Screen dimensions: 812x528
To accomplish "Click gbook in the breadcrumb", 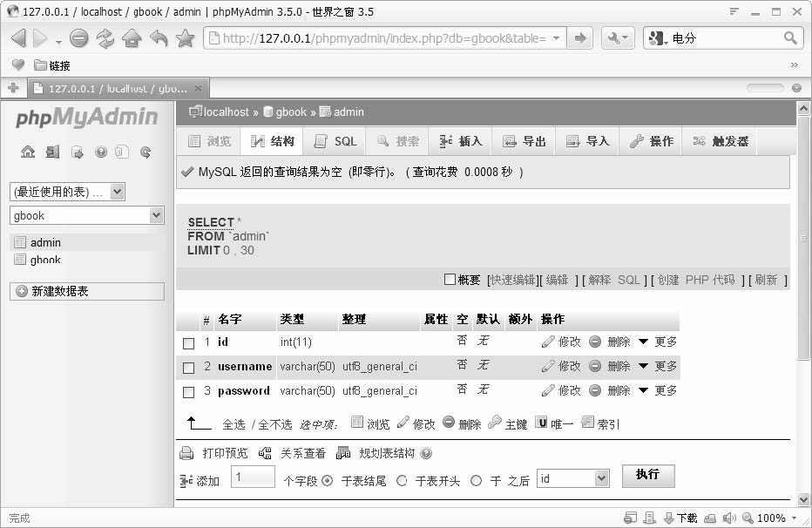I will (291, 112).
